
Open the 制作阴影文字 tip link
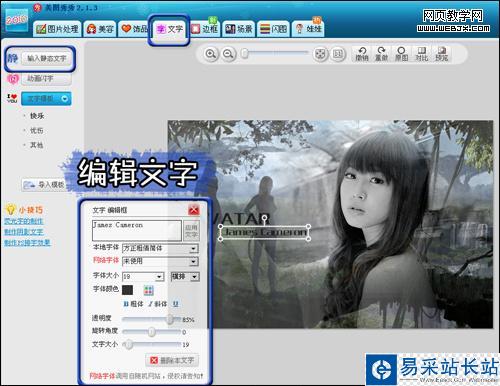coord(23,232)
